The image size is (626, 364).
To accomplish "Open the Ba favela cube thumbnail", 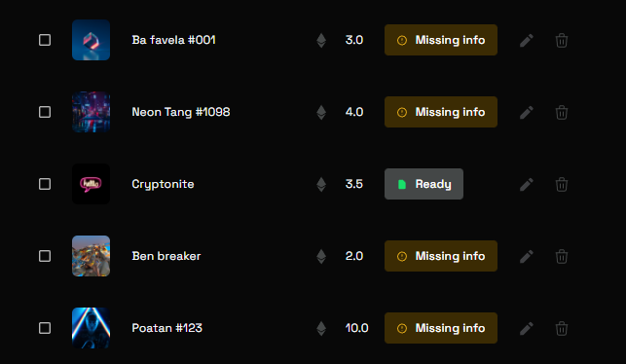I will [91, 40].
